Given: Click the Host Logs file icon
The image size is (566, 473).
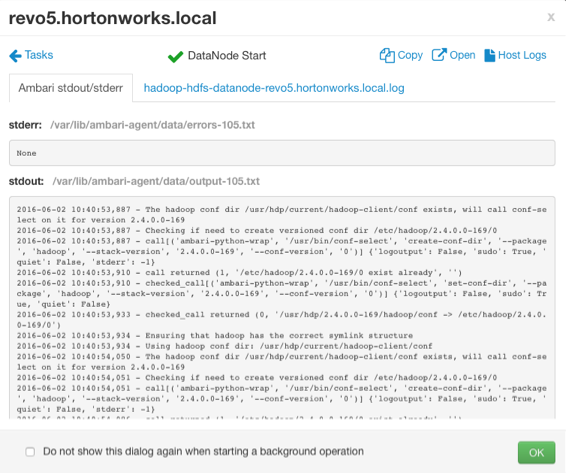Looking at the screenshot, I should click(489, 55).
